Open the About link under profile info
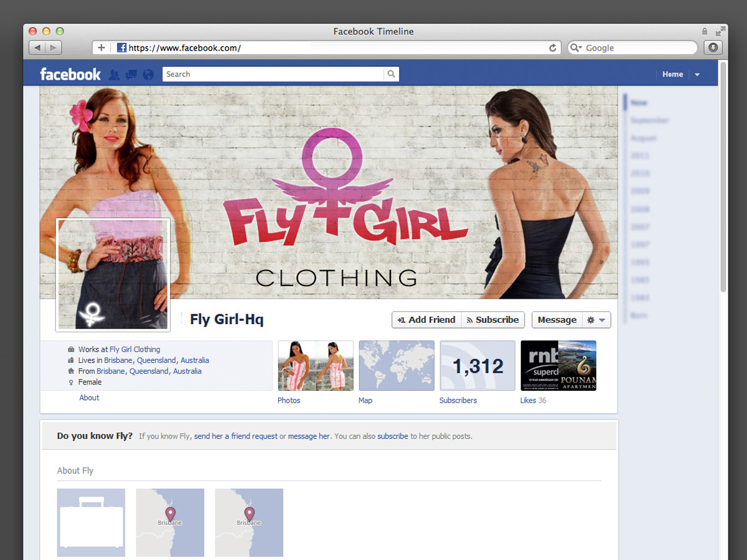The image size is (747, 560). coord(89,398)
